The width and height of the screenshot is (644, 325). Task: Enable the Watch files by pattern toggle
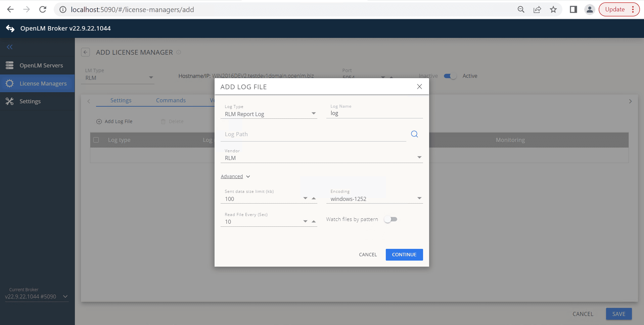coord(390,219)
